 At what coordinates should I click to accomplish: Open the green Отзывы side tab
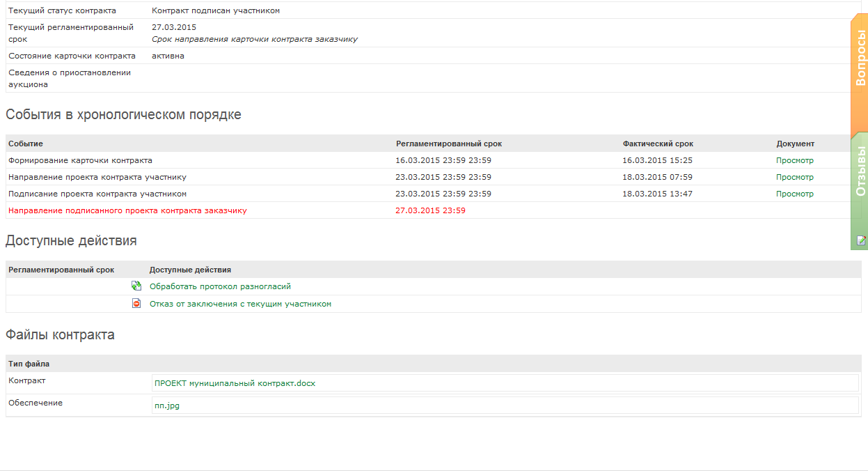860,171
